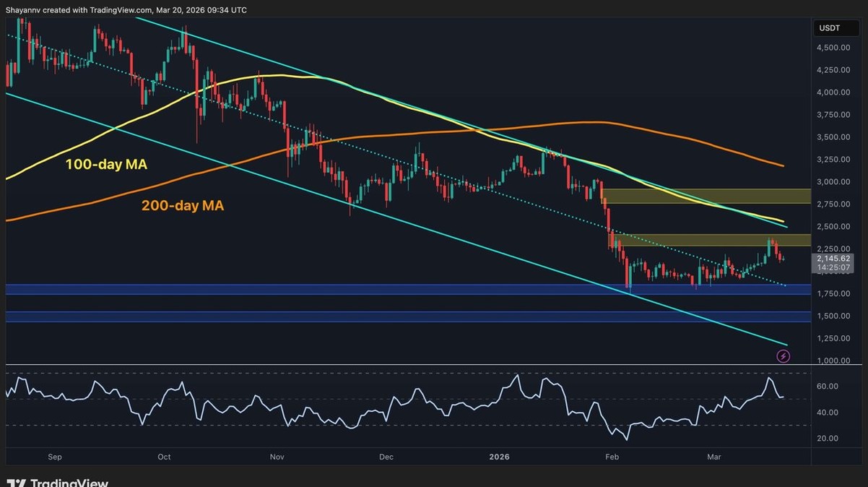Click the countdown timer 14:25:07 on price axis
The height and width of the screenshot is (487, 868).
click(x=833, y=268)
